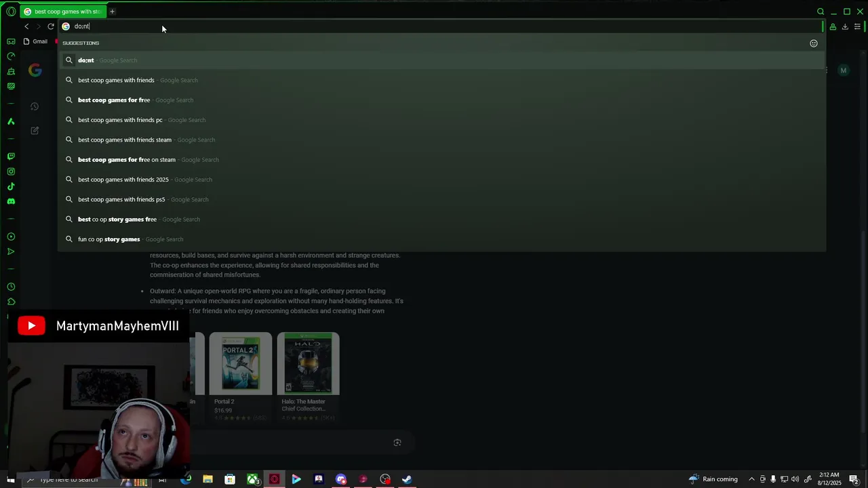
Task: Open the notification center icon
Action: [x=854, y=479]
